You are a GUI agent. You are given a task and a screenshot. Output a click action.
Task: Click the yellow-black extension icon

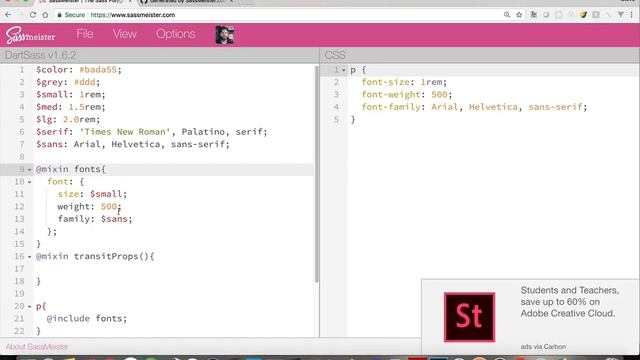point(583,15)
